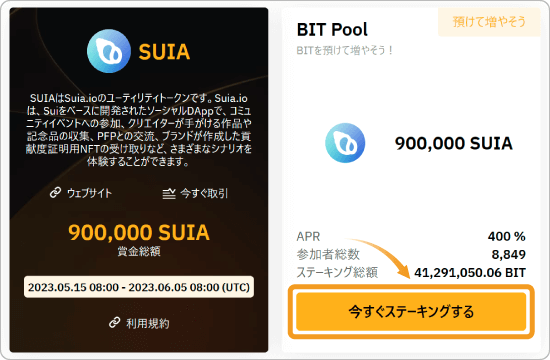Click 今すぐステーキングする button
Image resolution: width=550 pixels, height=360 pixels.
411,312
